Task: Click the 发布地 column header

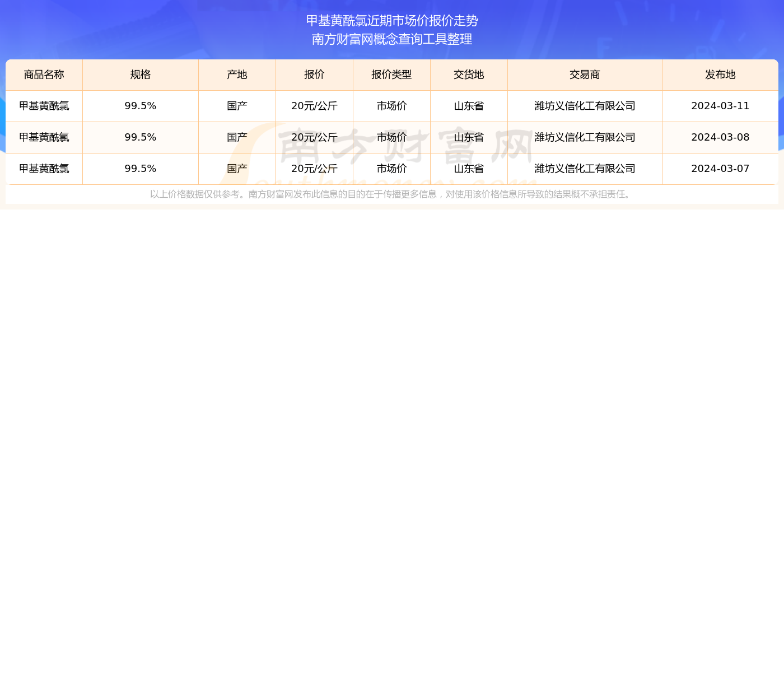Action: tap(720, 75)
